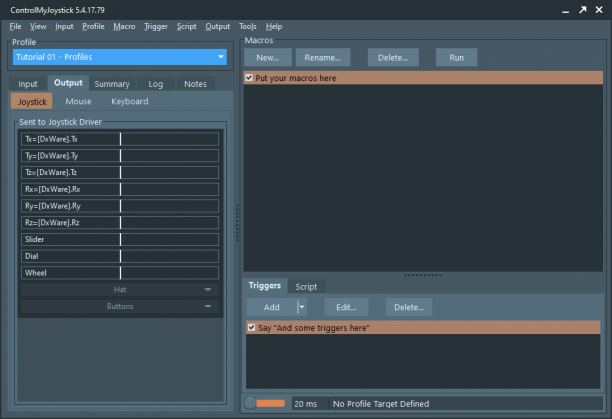Toggle the orange profile activation switch
612x419 pixels.
[265, 403]
